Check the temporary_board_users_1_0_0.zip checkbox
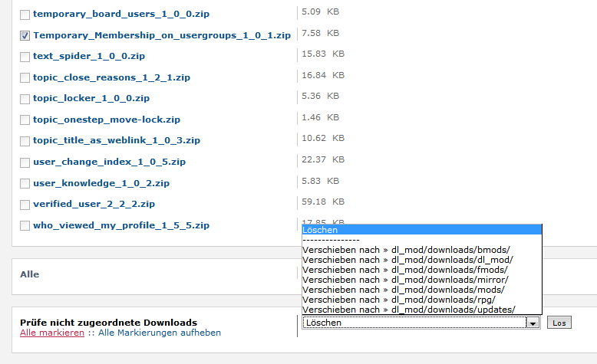This screenshot has width=597, height=364. click(x=25, y=15)
